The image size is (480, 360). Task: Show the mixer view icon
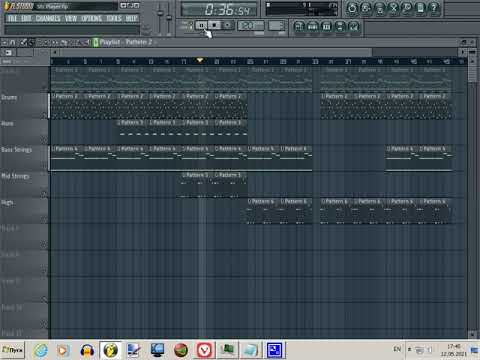(x=354, y=26)
